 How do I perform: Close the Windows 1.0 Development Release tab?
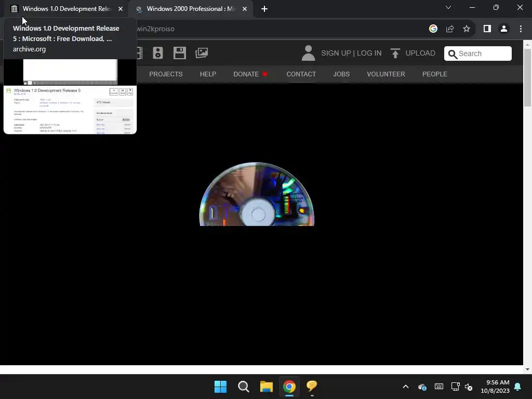click(x=121, y=9)
